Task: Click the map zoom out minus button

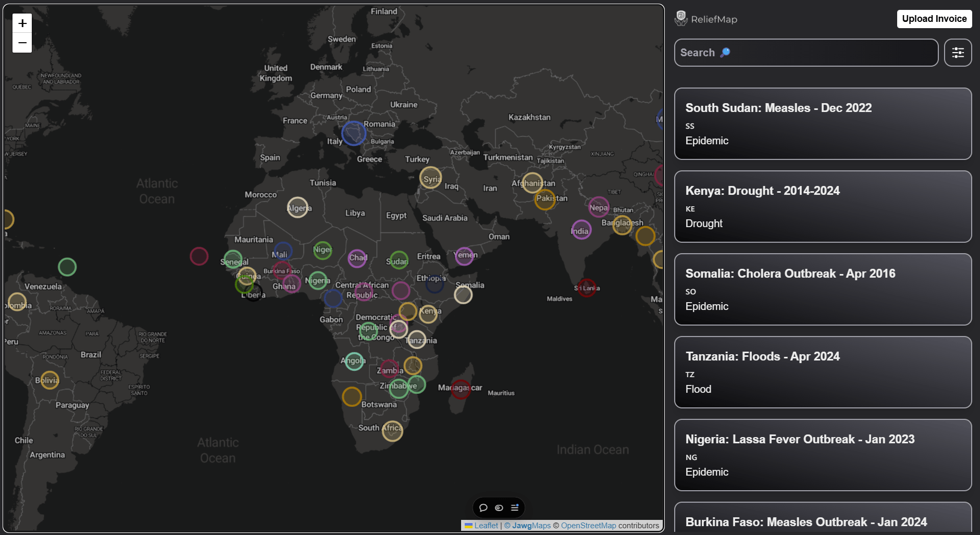Action: (22, 43)
